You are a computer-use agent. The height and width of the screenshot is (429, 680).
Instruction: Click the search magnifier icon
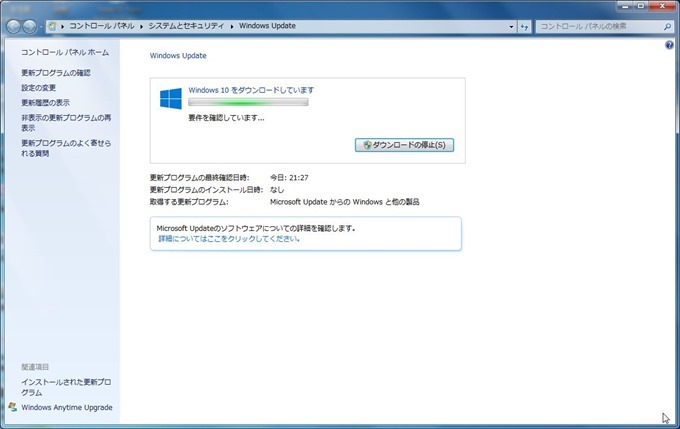coord(667,26)
